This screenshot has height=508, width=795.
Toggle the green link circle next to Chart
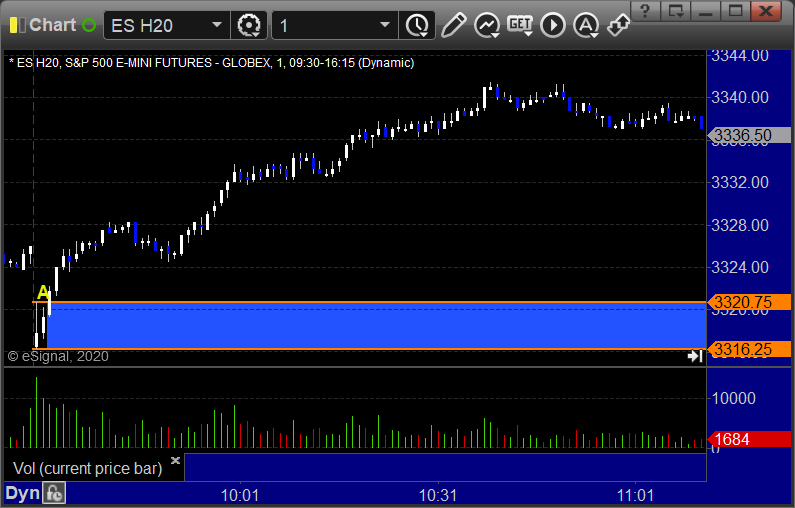pos(89,25)
